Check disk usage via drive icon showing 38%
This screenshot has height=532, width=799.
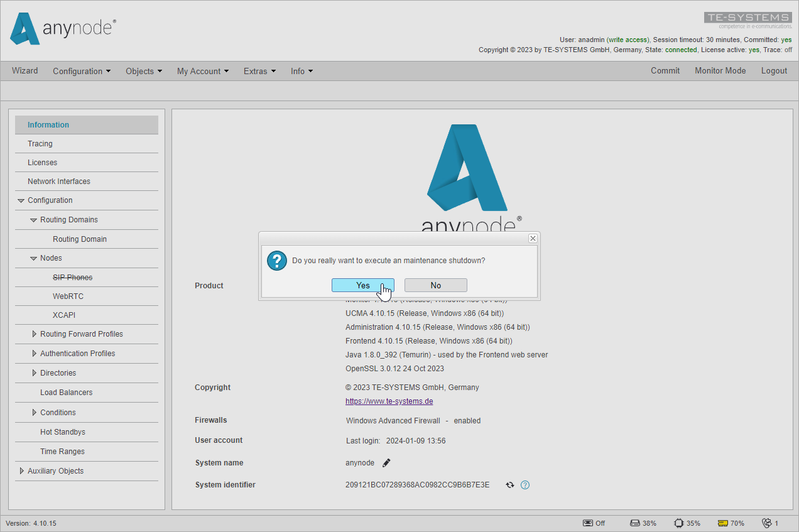coord(634,523)
